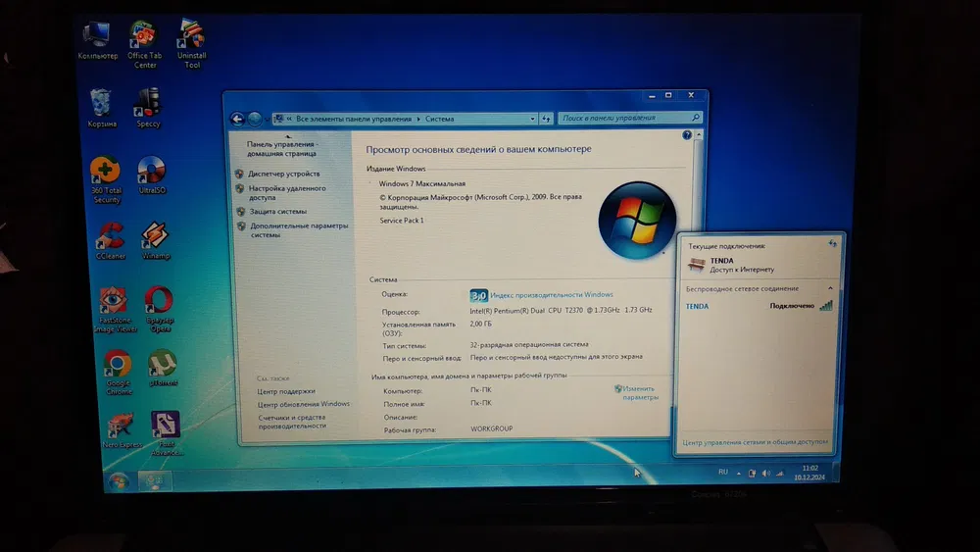
Task: Open the Winamp desktop shortcut
Action: point(156,240)
